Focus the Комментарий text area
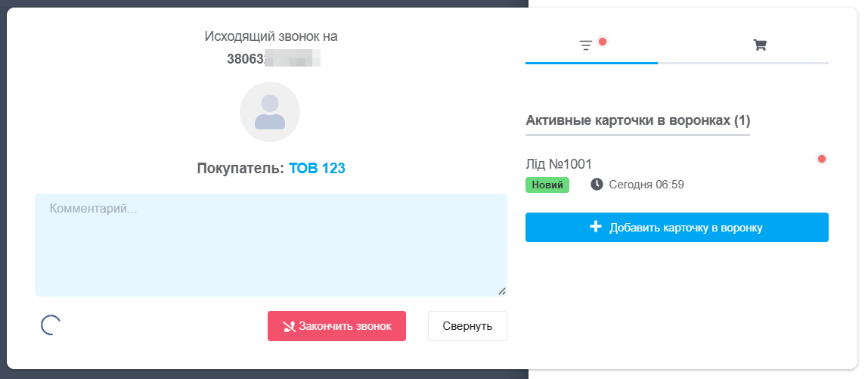Image resolution: width=868 pixels, height=379 pixels. (x=271, y=244)
